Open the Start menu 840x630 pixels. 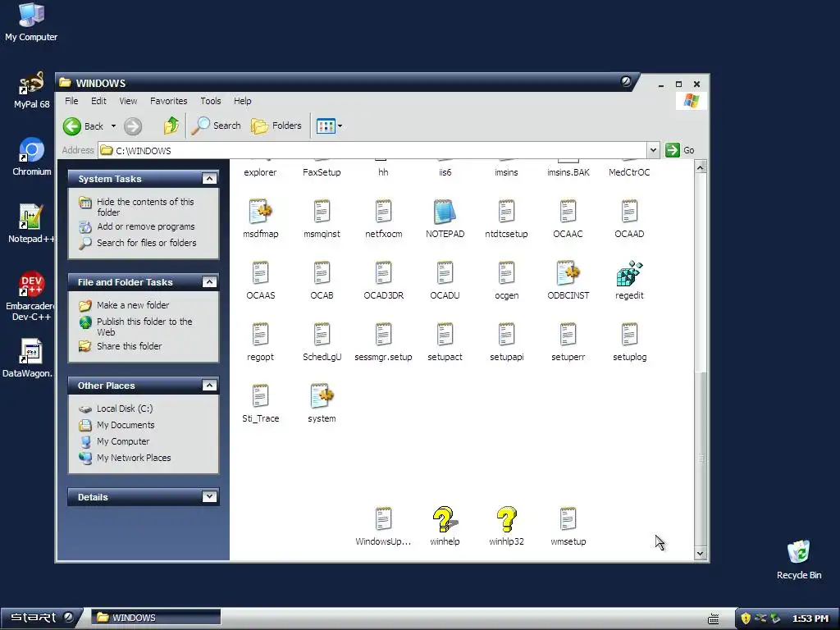41,617
